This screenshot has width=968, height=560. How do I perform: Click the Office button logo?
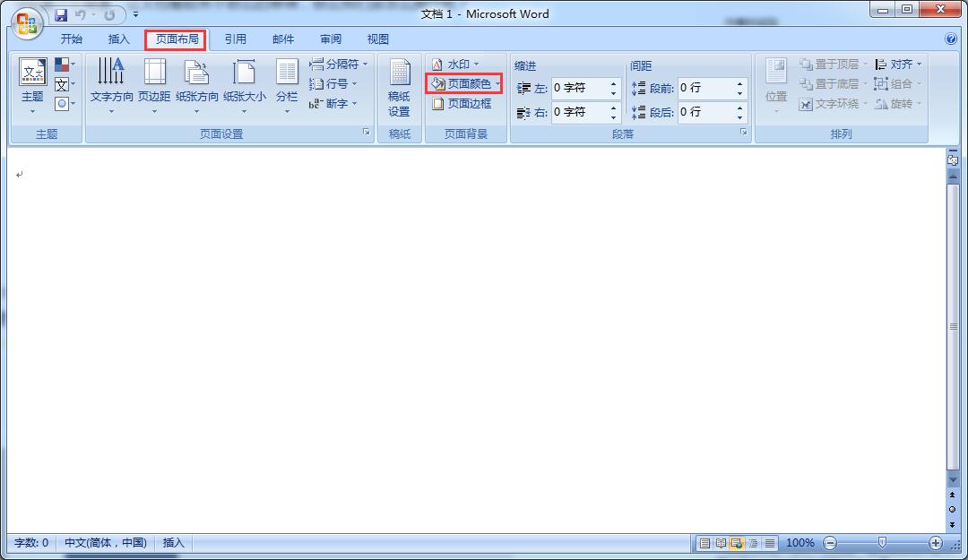(27, 22)
